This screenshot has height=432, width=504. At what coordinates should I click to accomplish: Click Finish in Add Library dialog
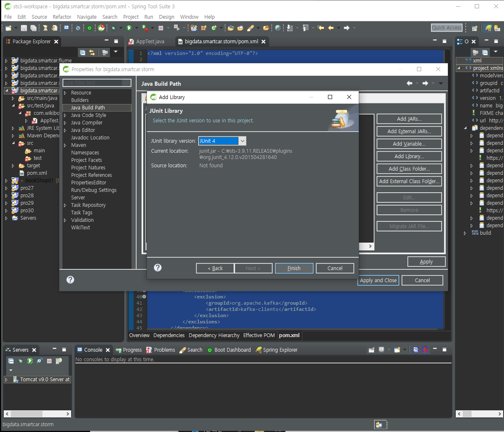click(294, 268)
